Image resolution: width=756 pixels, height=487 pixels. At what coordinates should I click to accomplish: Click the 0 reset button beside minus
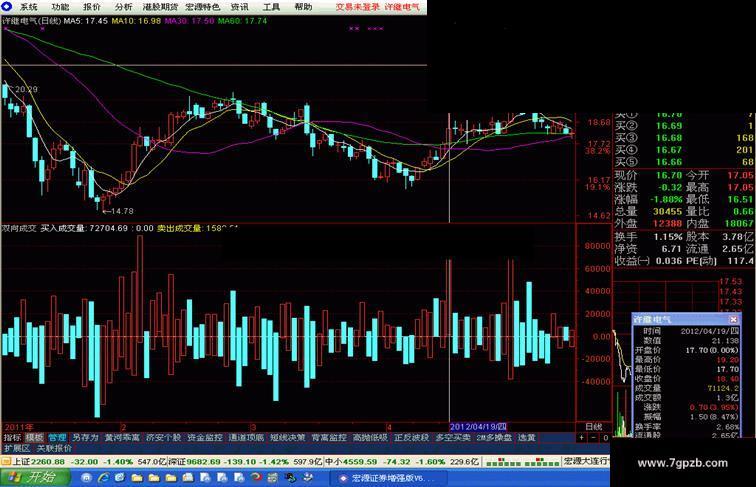click(606, 438)
